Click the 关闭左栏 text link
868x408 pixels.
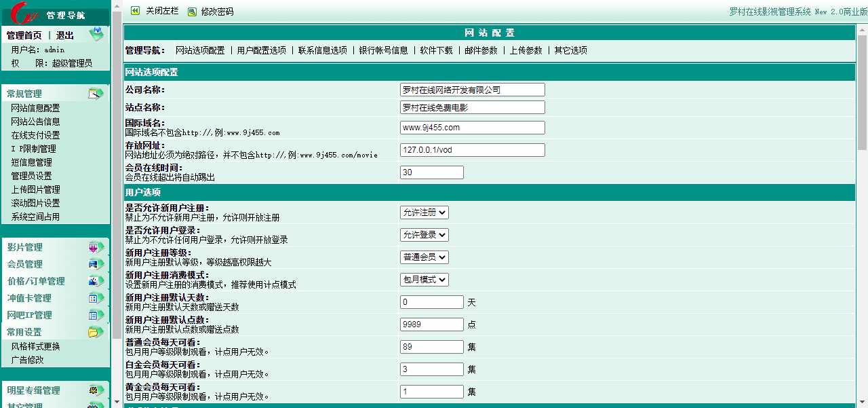(162, 12)
